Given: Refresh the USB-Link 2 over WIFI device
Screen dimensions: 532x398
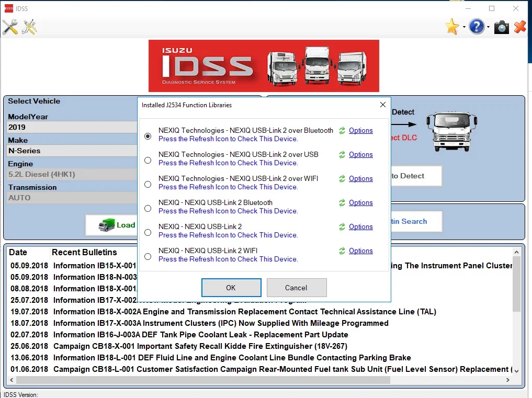Looking at the screenshot, I should coord(342,179).
